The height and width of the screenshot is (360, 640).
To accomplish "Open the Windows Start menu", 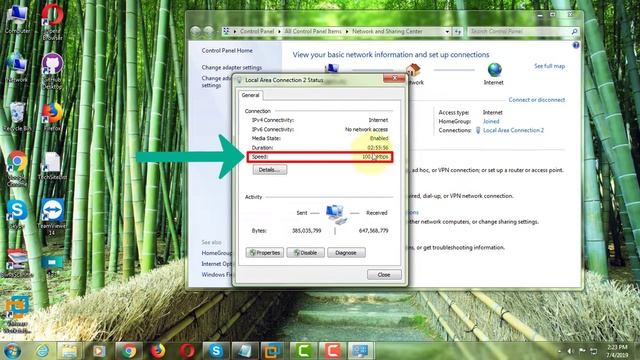I will tap(12, 351).
